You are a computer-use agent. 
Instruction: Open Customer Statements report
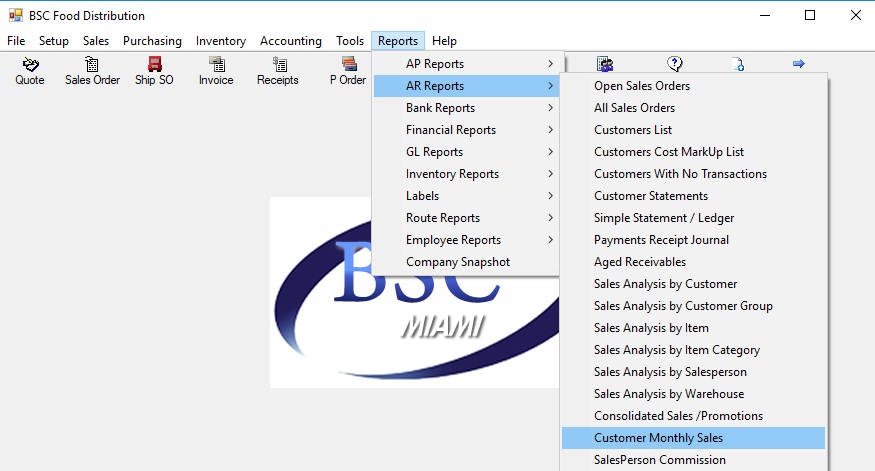[693, 196]
